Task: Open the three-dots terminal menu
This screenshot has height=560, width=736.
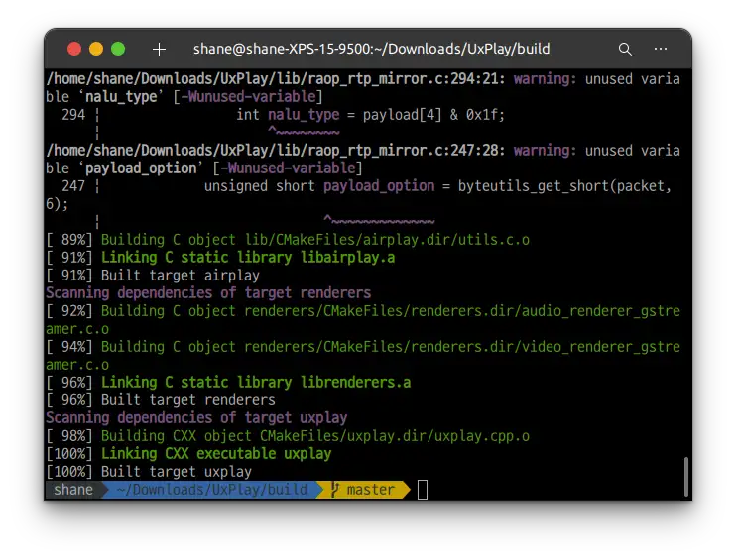Action: (x=661, y=49)
